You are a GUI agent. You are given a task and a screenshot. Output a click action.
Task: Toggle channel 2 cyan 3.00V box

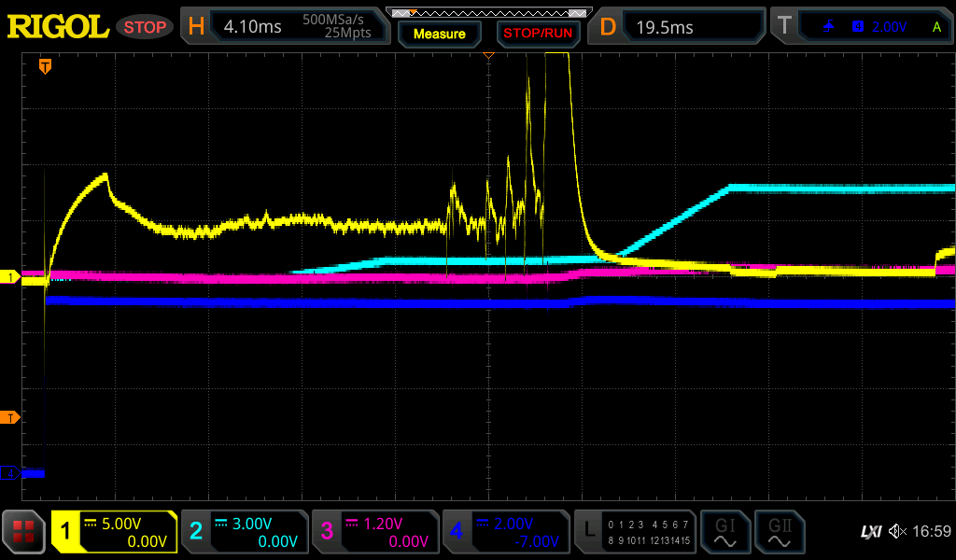[244, 532]
